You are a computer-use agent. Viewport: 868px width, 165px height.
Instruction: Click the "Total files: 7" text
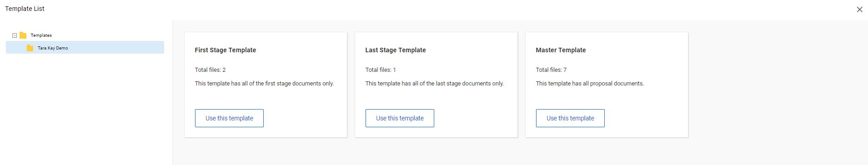coord(551,70)
